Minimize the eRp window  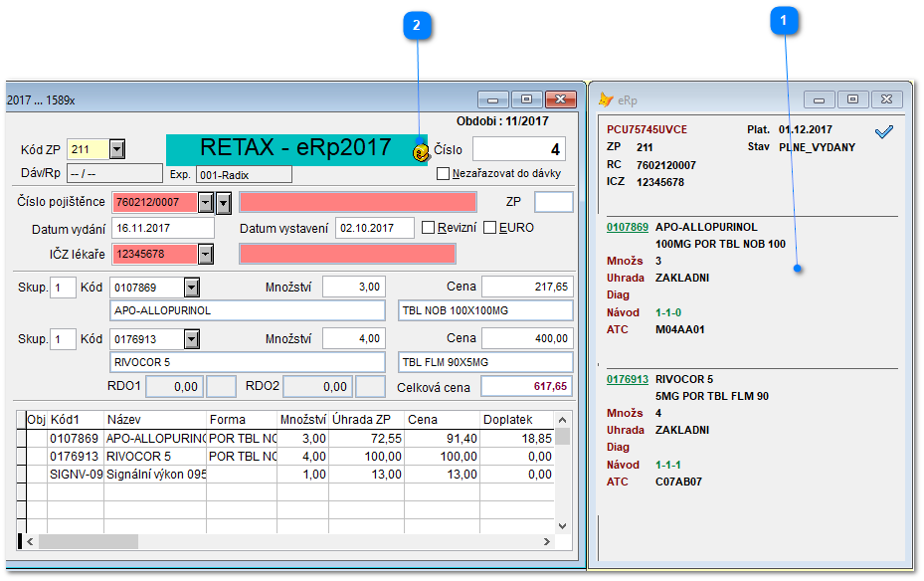(820, 99)
